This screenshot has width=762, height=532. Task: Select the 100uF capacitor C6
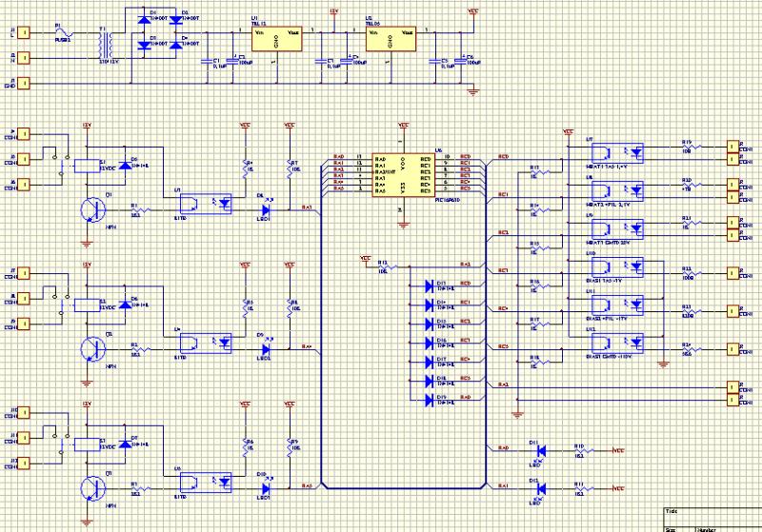(464, 60)
